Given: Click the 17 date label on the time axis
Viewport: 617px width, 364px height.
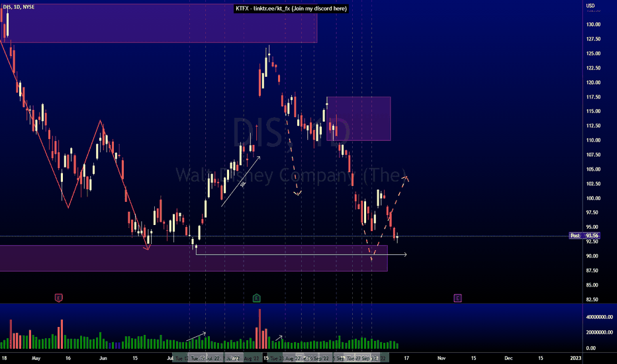Looking at the screenshot, I should click(406, 358).
